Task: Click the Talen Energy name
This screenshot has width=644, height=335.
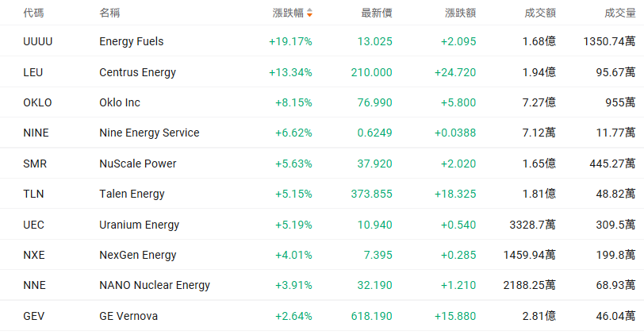Action: point(132,194)
